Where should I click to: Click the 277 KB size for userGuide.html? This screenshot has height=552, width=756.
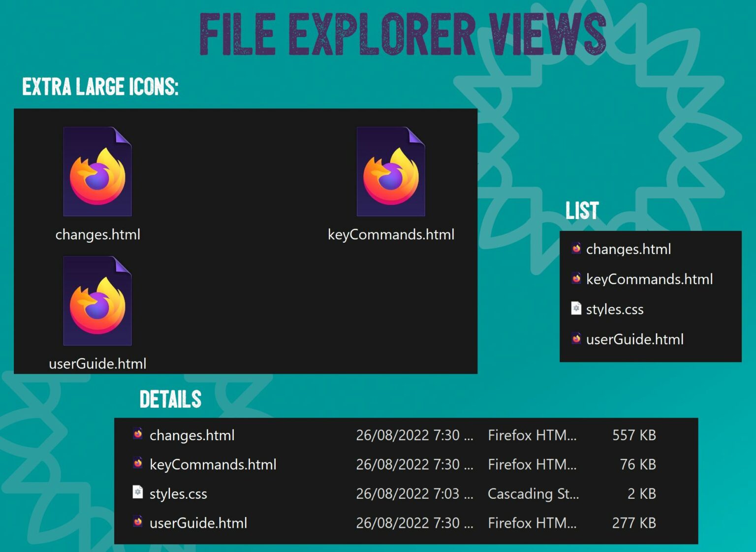point(634,523)
